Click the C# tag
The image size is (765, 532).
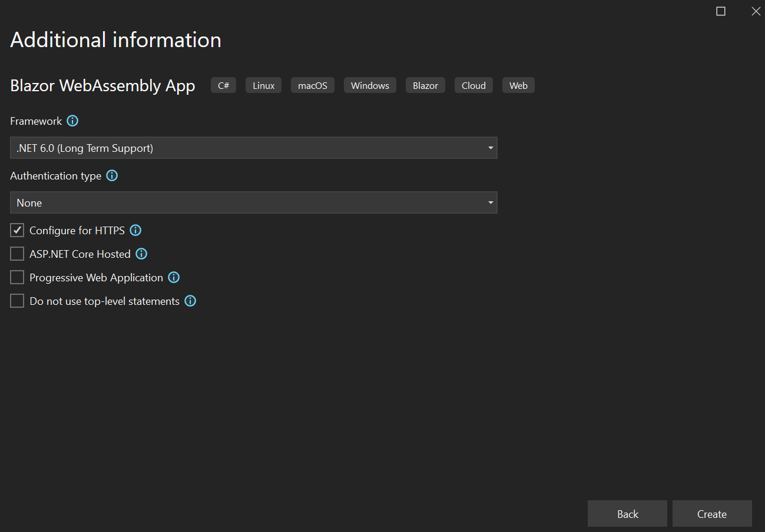coord(224,85)
